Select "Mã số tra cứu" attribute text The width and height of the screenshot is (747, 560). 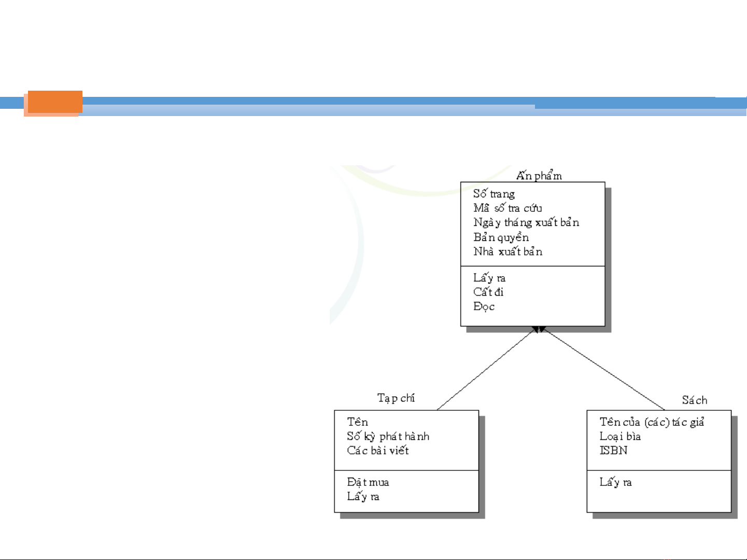[x=508, y=208]
